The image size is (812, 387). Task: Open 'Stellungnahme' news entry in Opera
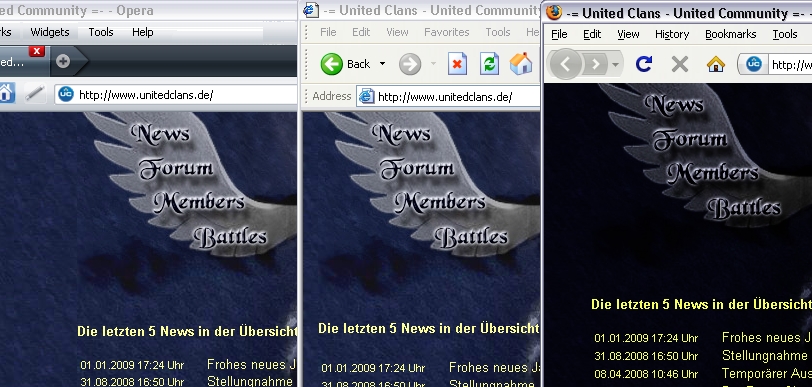[250, 382]
